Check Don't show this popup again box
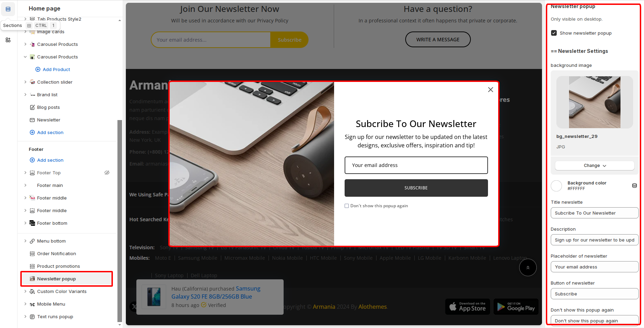Image resolution: width=644 pixels, height=328 pixels. click(347, 206)
